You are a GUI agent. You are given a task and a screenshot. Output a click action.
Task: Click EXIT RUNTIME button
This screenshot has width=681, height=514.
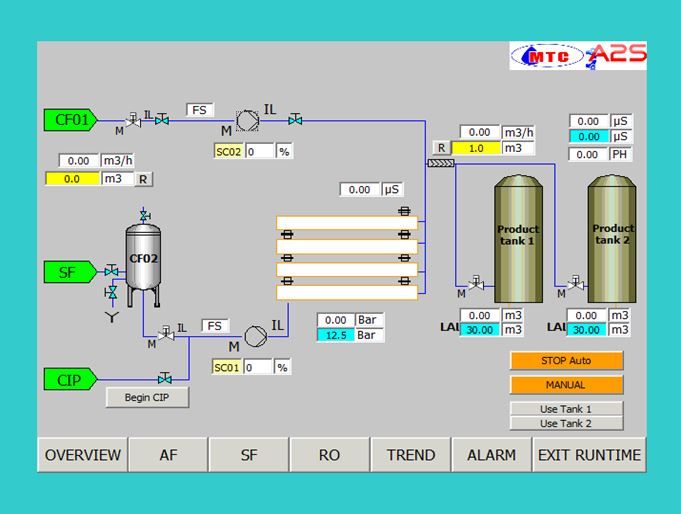click(x=589, y=455)
